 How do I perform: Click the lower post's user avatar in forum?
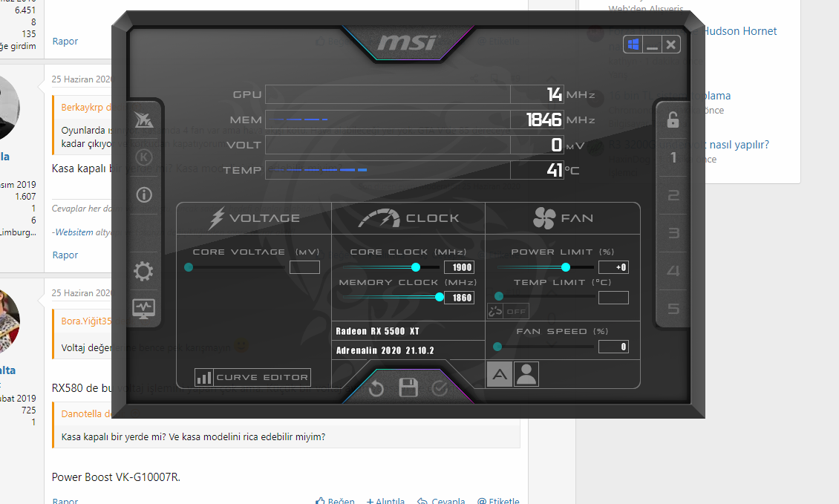pos(8,321)
